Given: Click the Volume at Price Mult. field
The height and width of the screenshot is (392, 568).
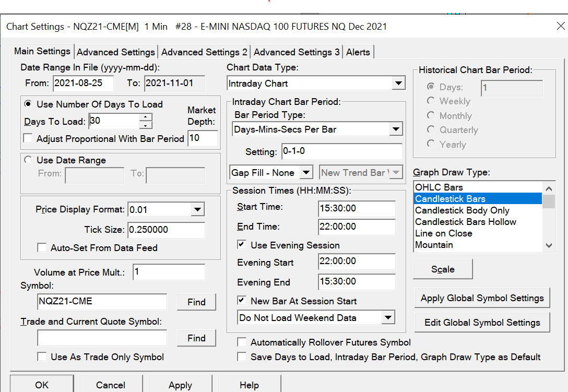Looking at the screenshot, I should tap(169, 272).
